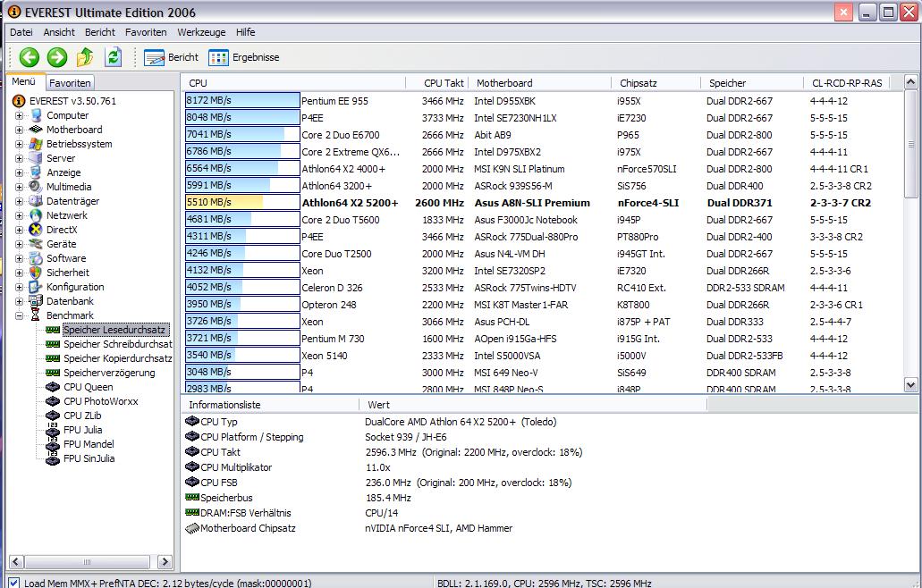Open the Werkzeuge menu

pos(201,32)
